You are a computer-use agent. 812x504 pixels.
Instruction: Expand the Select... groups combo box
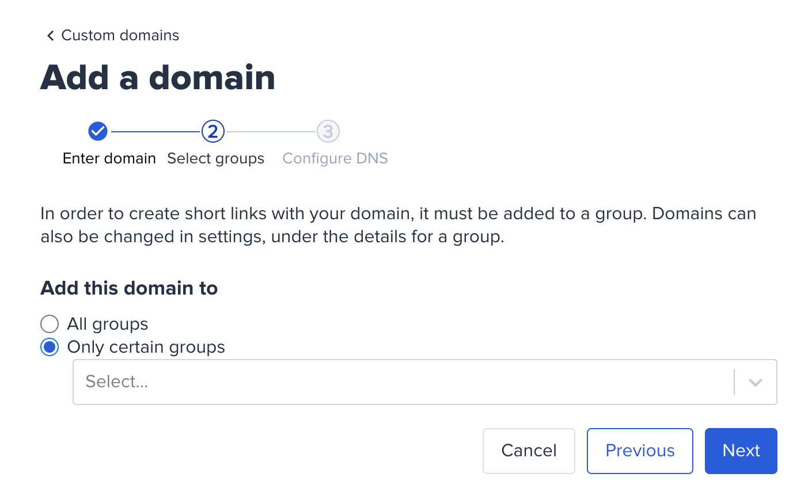click(403, 381)
